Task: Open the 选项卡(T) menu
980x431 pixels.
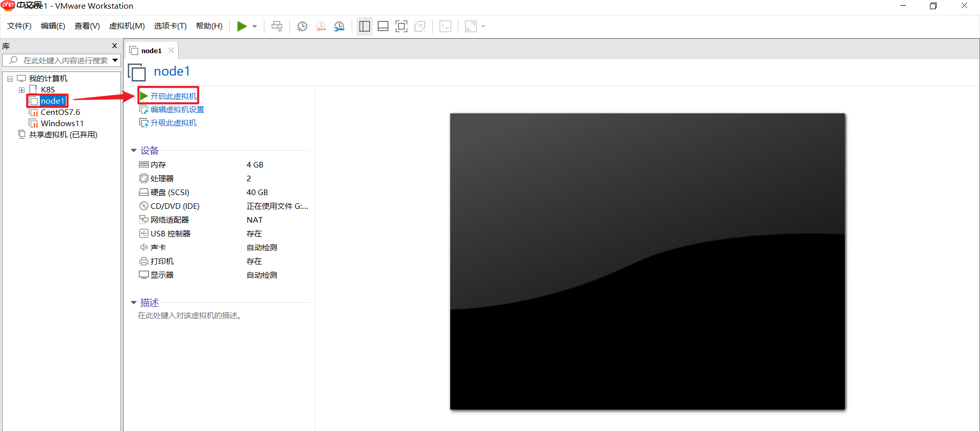Action: (x=170, y=26)
